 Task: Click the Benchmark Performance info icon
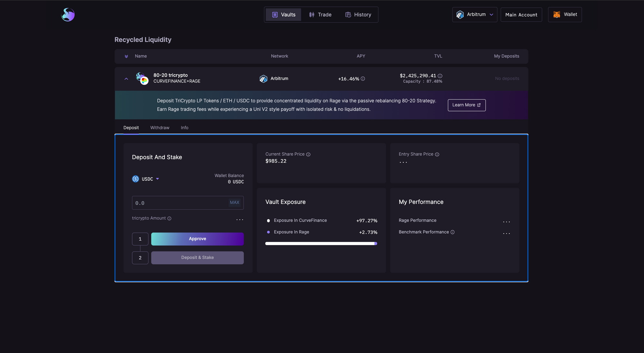(452, 232)
